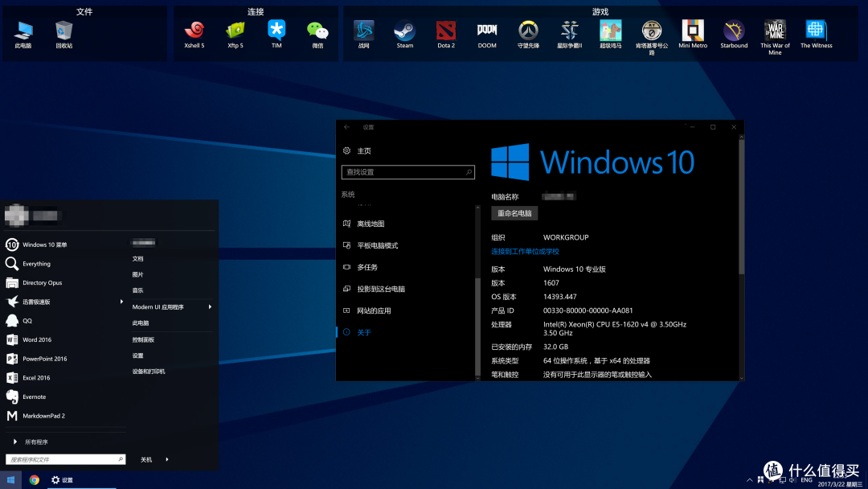Click the user avatar in start menu
Screen dimensions: 868x489
[17, 216]
